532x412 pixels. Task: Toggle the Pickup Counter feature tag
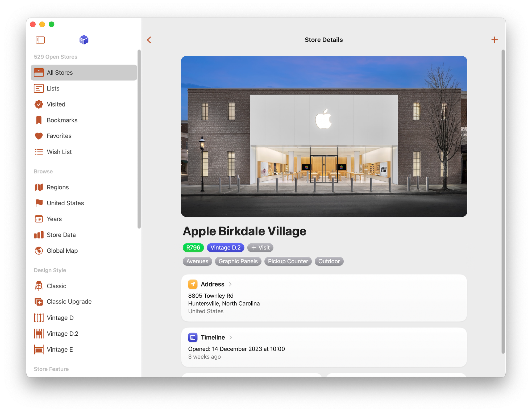point(288,261)
